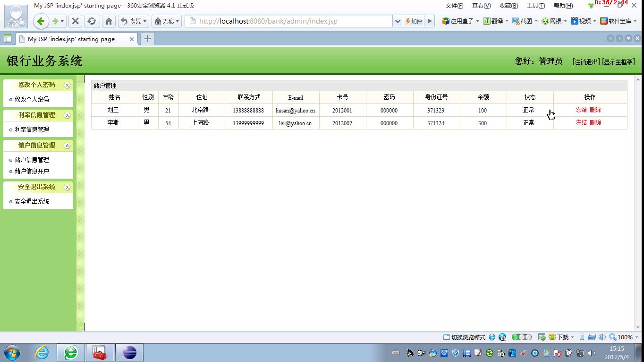Open the 截图 screenshot toolbar item
The width and height of the screenshot is (644, 362).
[525, 21]
